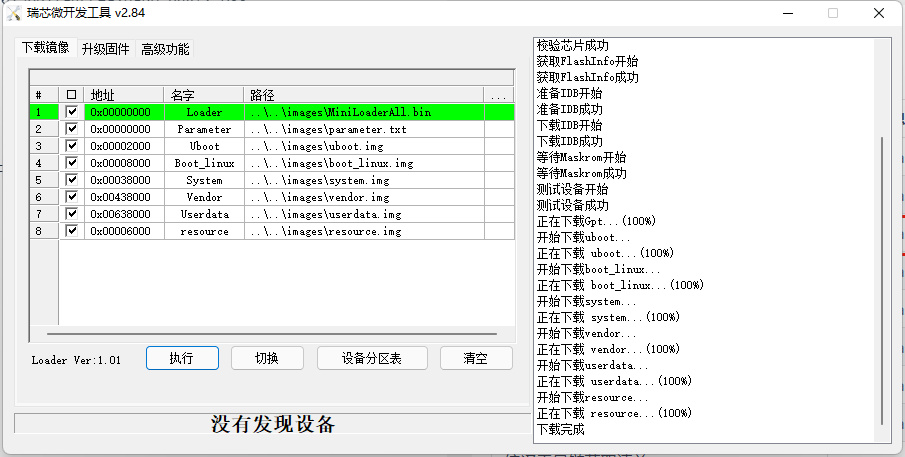The height and width of the screenshot is (457, 905).
Task: Click the 切换 button
Action: [x=267, y=358]
